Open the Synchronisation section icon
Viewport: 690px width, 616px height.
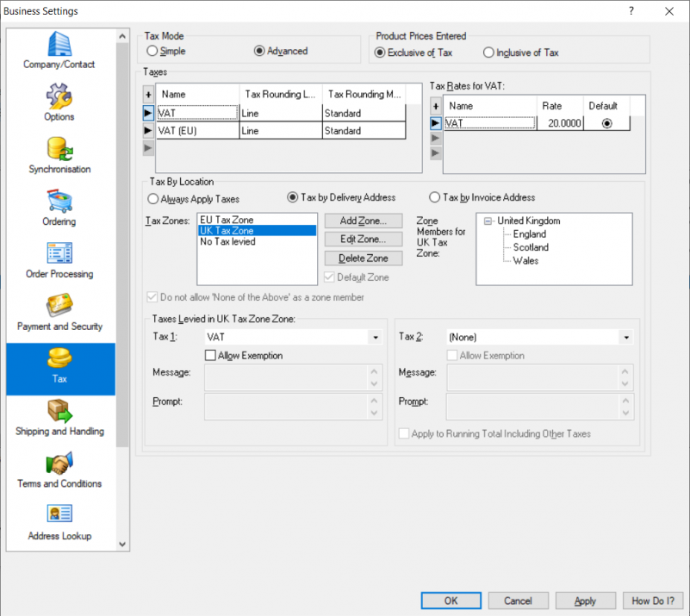pos(59,148)
